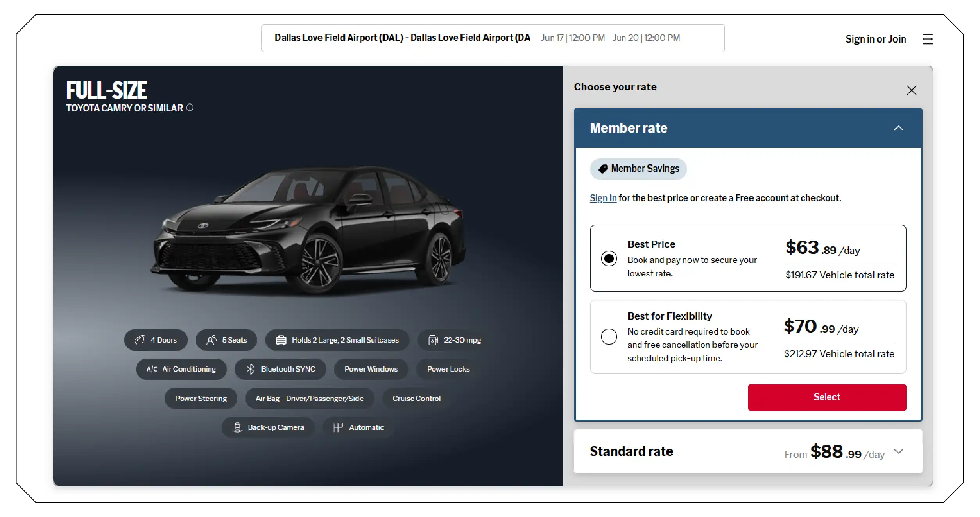This screenshot has width=980, height=517.
Task: Open the hamburger menu icon
Action: pyautogui.click(x=927, y=39)
